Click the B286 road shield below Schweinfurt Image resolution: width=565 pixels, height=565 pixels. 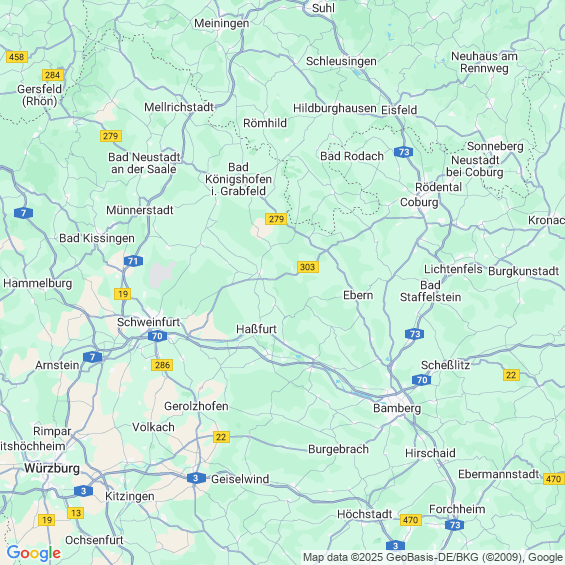click(162, 365)
